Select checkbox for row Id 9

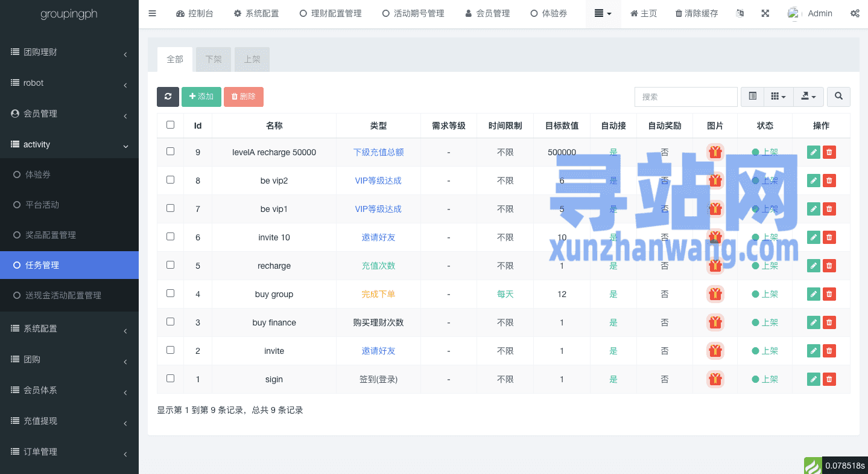(170, 152)
